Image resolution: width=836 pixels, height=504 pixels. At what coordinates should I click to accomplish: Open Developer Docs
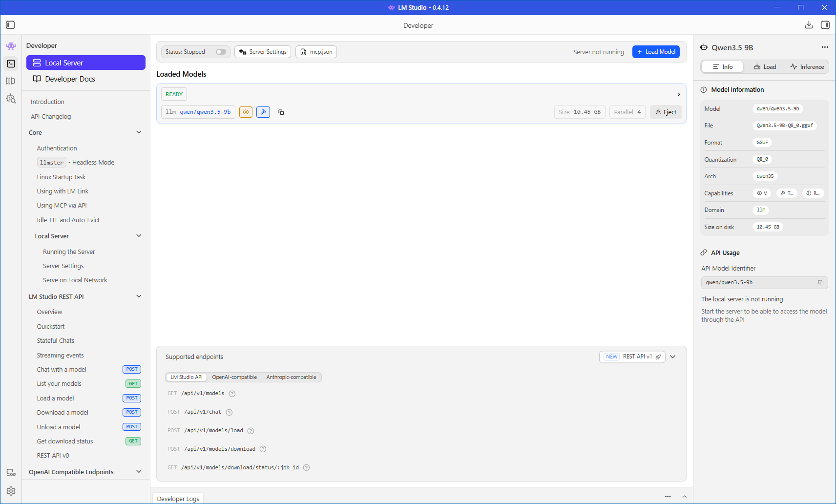(x=86, y=79)
